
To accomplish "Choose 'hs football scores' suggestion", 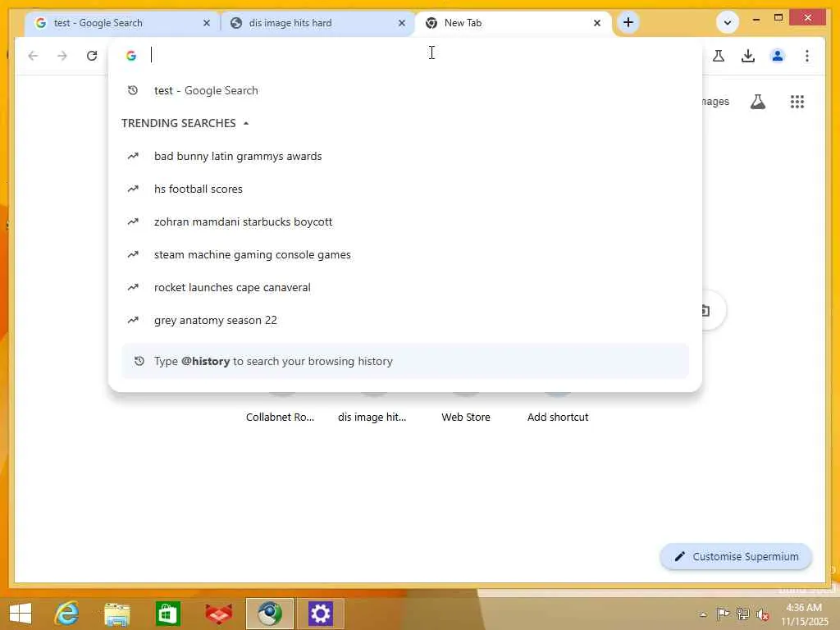I will pyautogui.click(x=405, y=189).
